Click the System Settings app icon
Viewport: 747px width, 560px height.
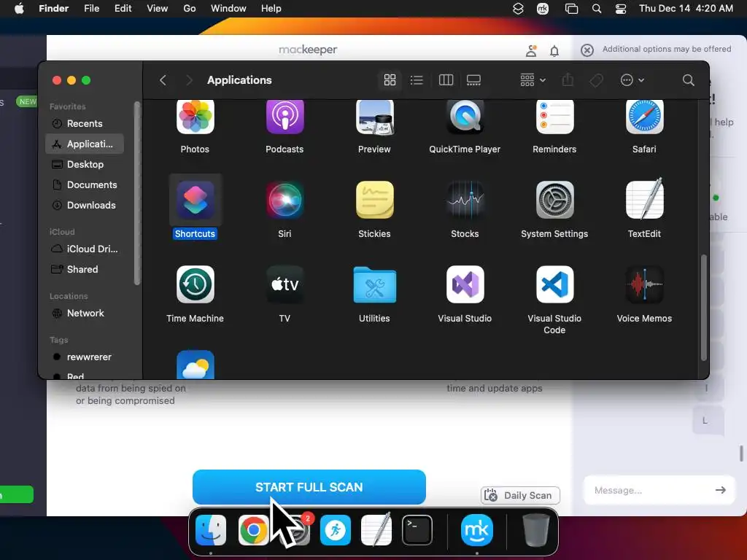click(x=554, y=200)
